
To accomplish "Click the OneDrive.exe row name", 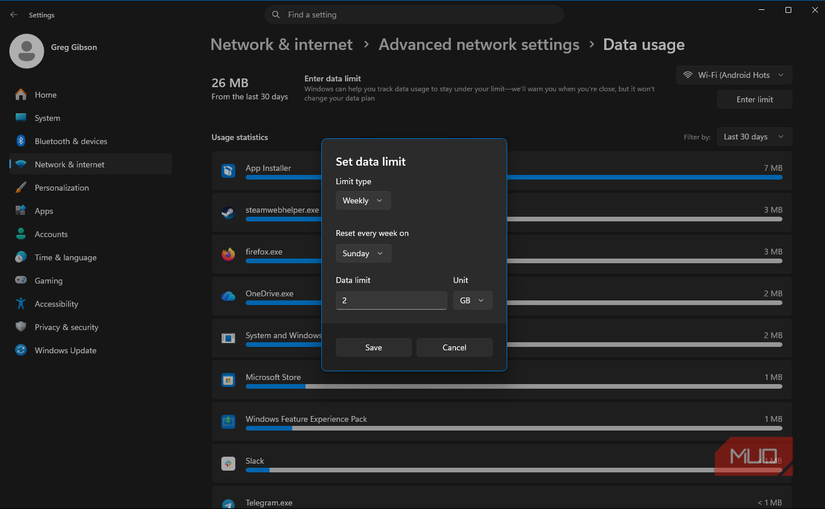I will pos(269,293).
